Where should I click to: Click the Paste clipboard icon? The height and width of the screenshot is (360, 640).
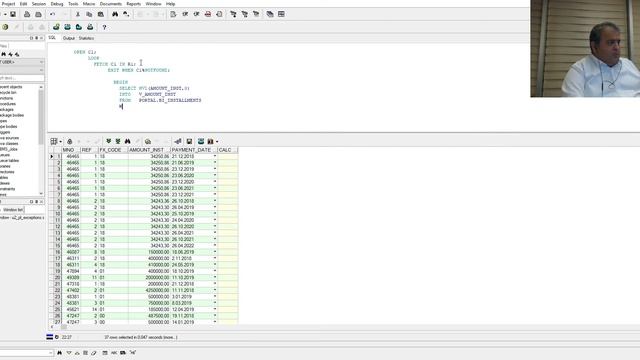[x=100, y=14]
